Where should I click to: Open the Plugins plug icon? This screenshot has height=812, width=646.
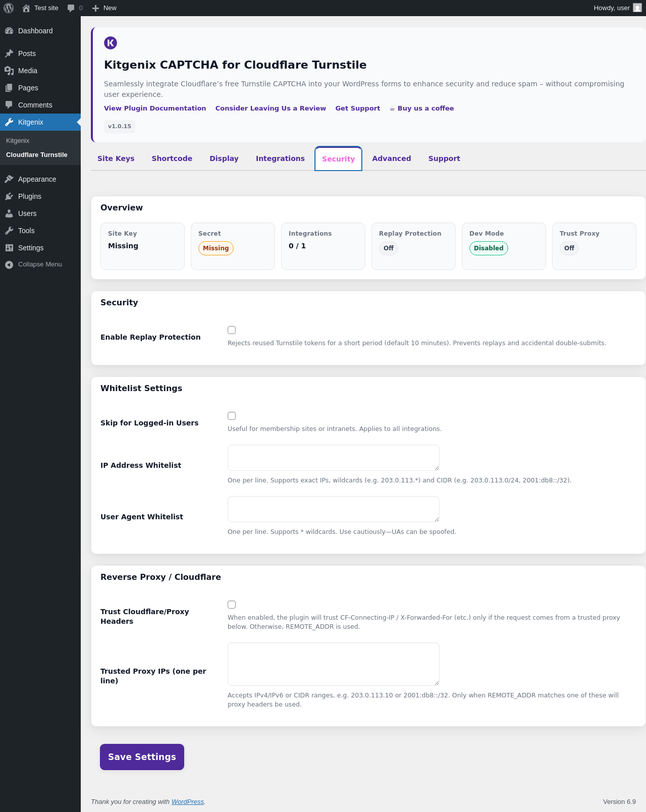[9, 196]
